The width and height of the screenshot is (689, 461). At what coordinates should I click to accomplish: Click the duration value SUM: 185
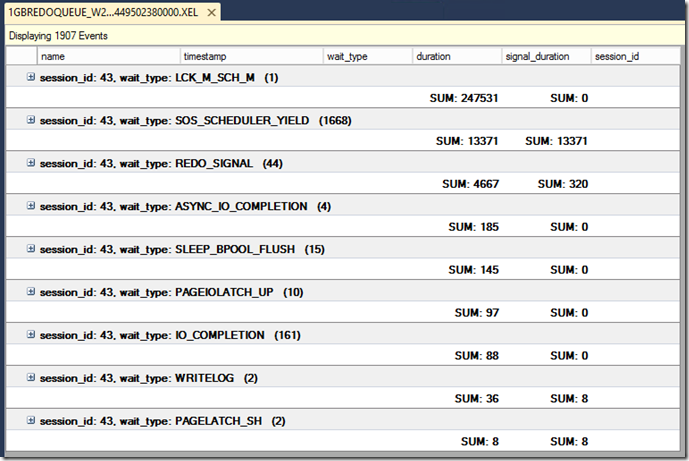click(x=473, y=227)
